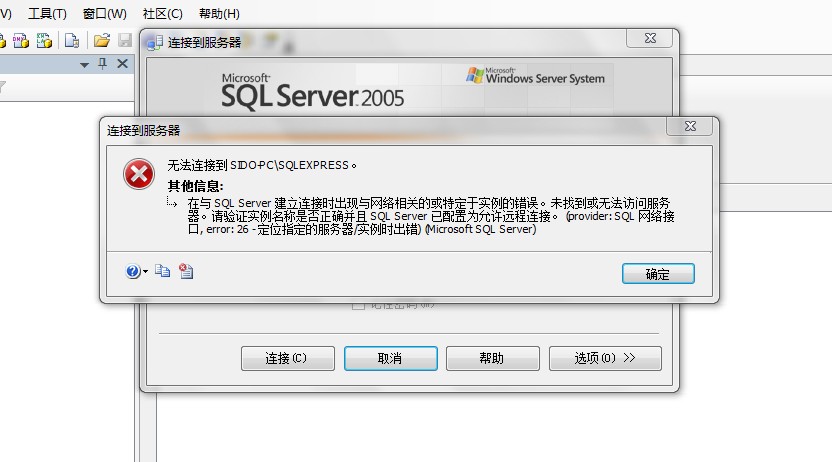Open the 帮助(H) menu
832x462 pixels.
pyautogui.click(x=219, y=14)
